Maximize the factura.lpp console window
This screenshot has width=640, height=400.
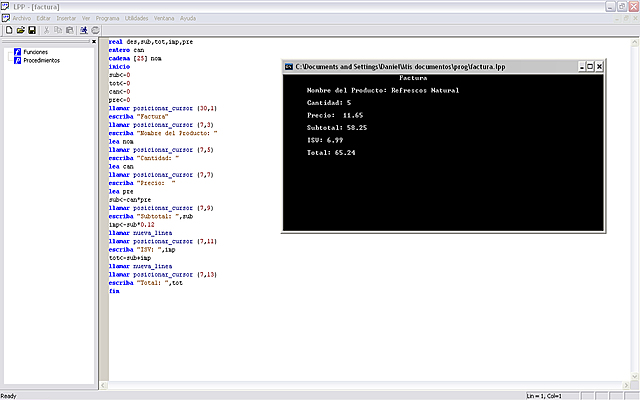coord(590,67)
